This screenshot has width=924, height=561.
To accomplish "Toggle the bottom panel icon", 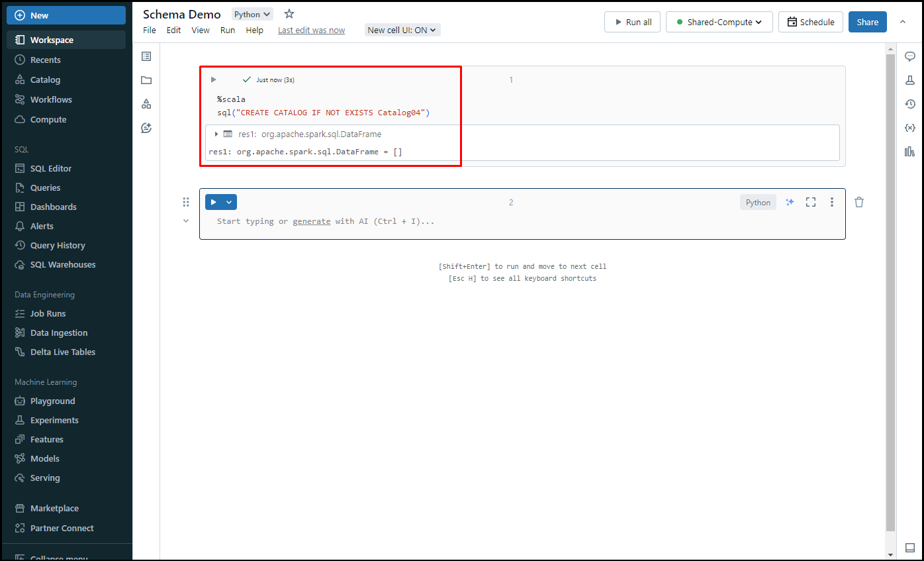I will point(910,548).
